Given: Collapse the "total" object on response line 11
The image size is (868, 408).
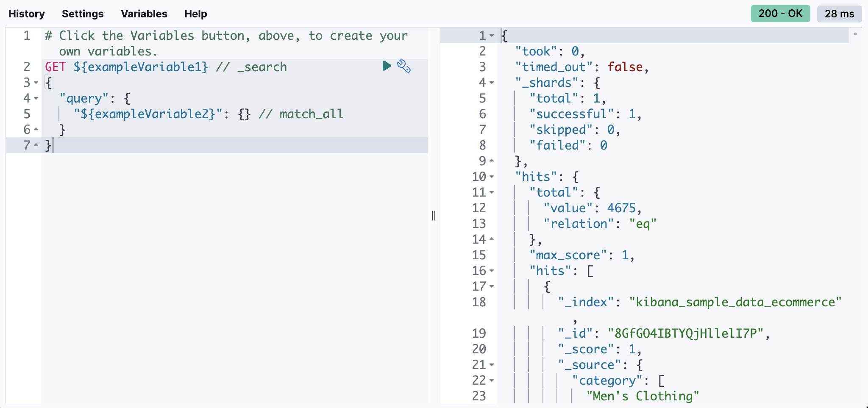Looking at the screenshot, I should pyautogui.click(x=491, y=192).
